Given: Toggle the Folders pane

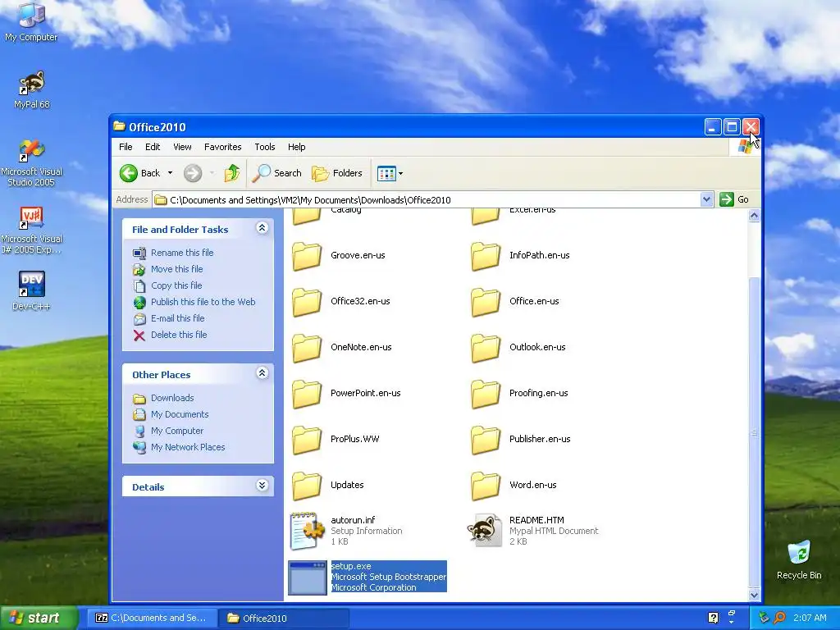Looking at the screenshot, I should 337,173.
